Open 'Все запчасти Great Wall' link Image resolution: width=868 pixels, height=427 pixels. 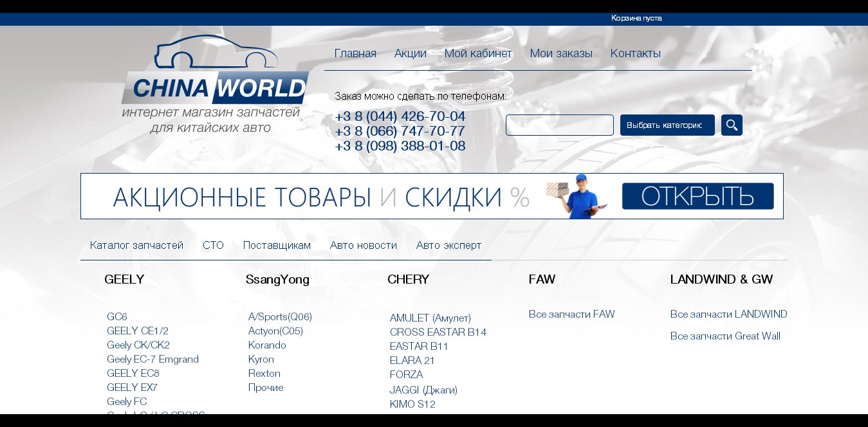(725, 336)
